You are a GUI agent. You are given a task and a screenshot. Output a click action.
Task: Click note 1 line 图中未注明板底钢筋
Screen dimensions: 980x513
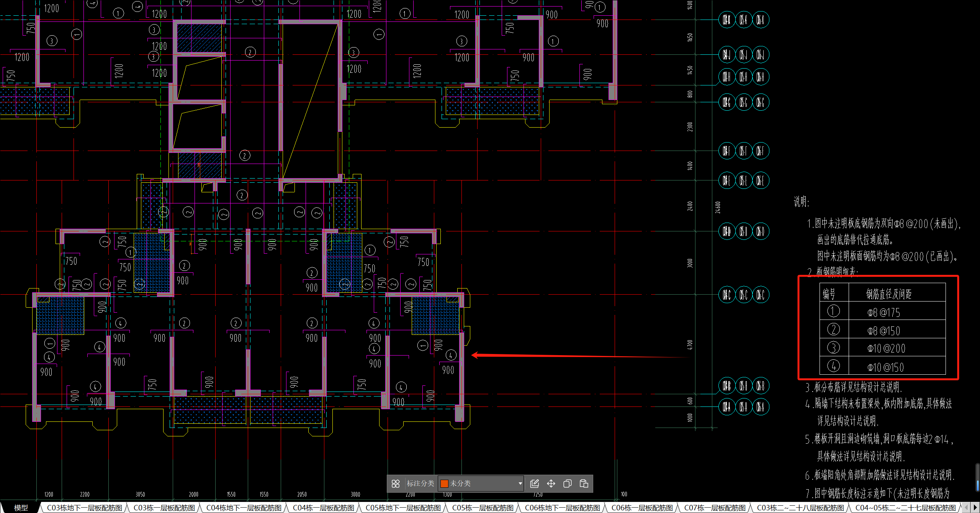coord(883,223)
